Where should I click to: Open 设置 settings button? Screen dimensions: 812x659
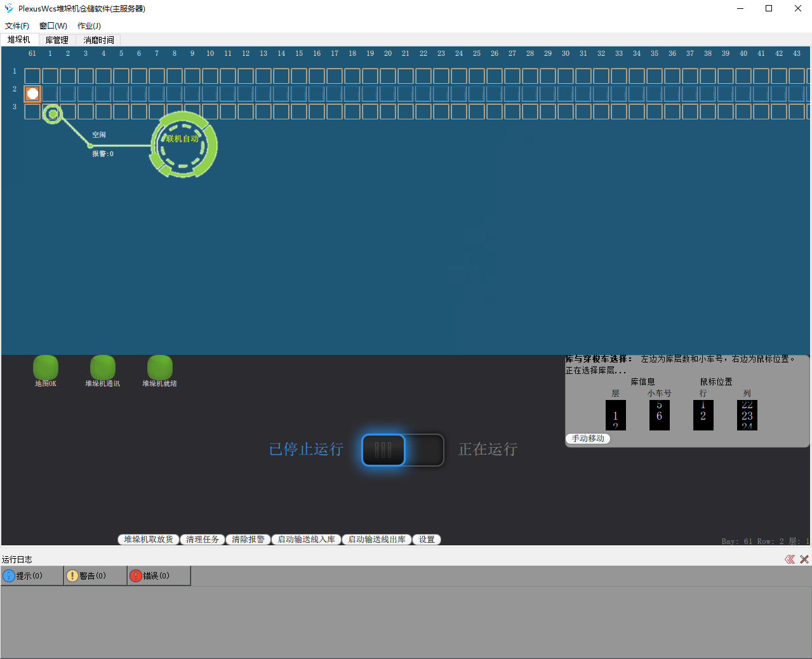tap(427, 540)
